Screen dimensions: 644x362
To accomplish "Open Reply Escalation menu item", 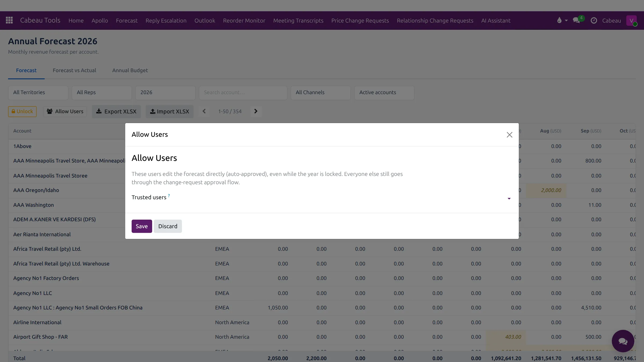I will pyautogui.click(x=166, y=20).
